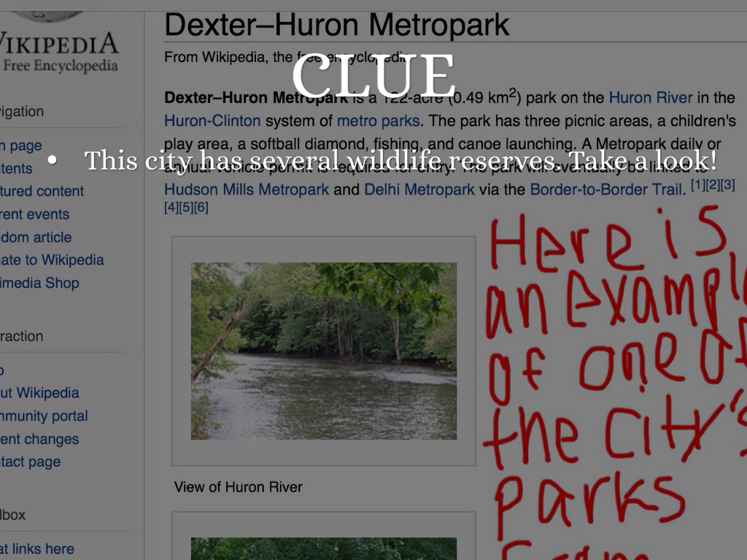Screen dimensions: 747x560
Task: Click citation reference [3]
Action: coord(727,184)
